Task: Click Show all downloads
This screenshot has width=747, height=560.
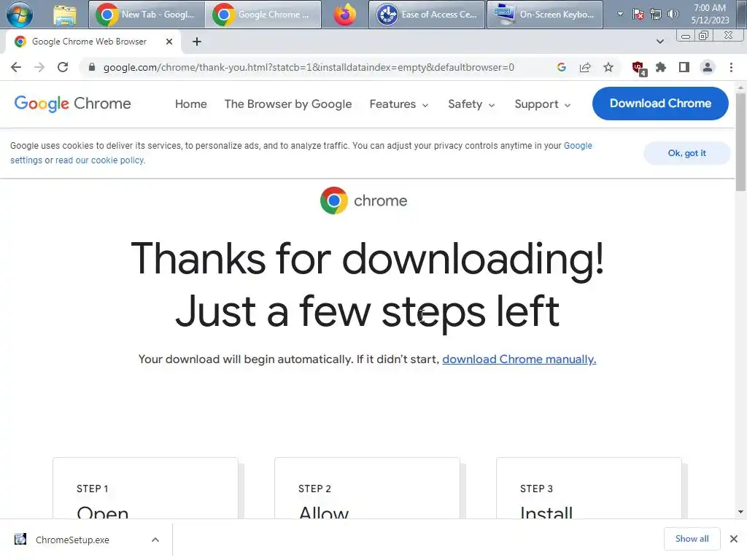Action: (692, 539)
